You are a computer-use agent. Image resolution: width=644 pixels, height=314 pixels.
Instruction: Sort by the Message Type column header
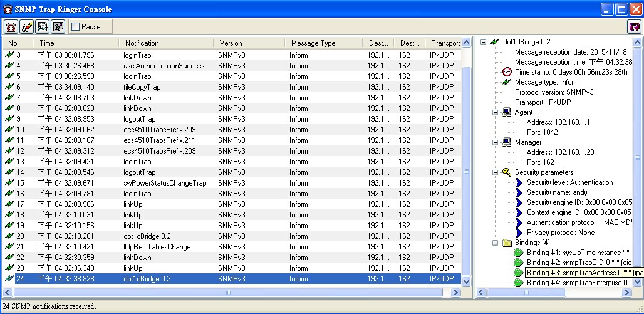(324, 43)
